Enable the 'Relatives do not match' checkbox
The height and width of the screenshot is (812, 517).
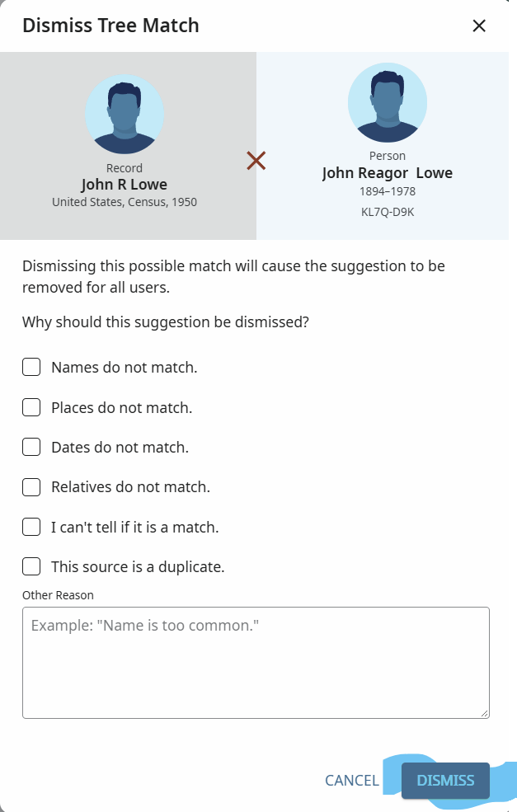pos(31,486)
